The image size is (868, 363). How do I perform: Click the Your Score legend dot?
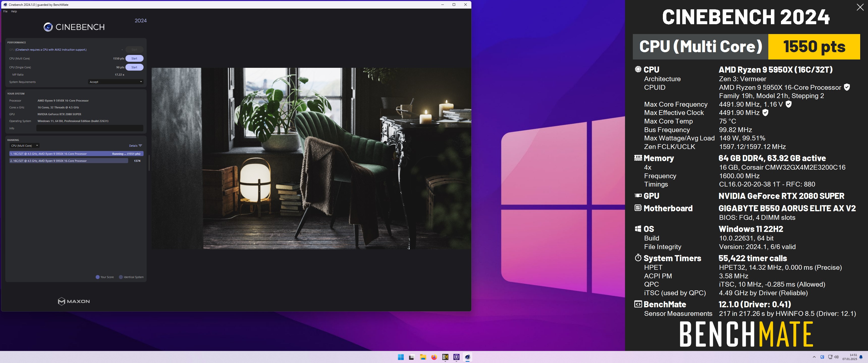point(98,277)
